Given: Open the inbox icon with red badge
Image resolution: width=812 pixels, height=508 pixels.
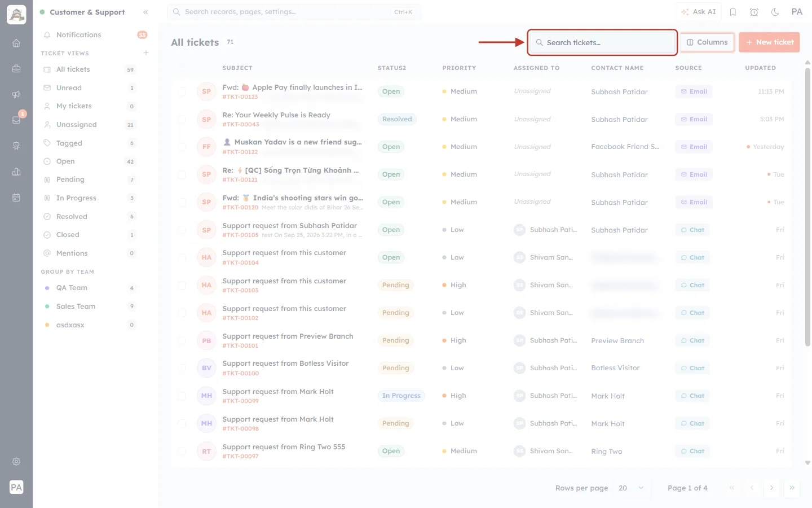Looking at the screenshot, I should coord(16,120).
